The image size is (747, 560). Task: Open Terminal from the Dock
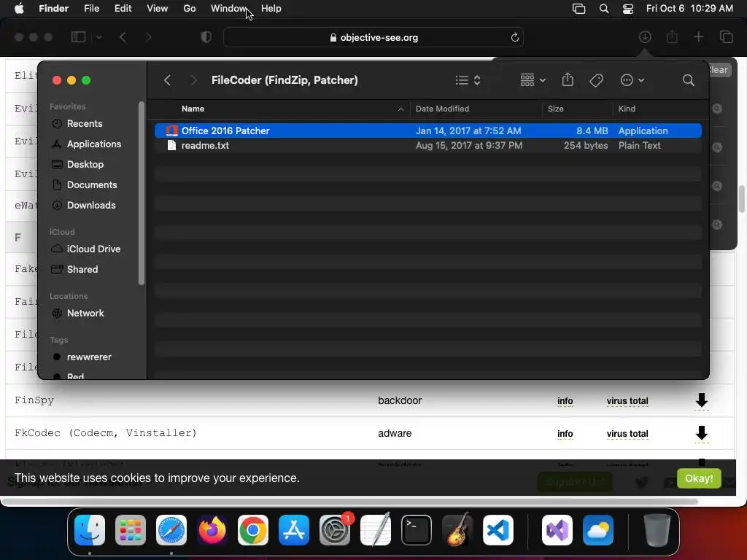click(x=417, y=530)
